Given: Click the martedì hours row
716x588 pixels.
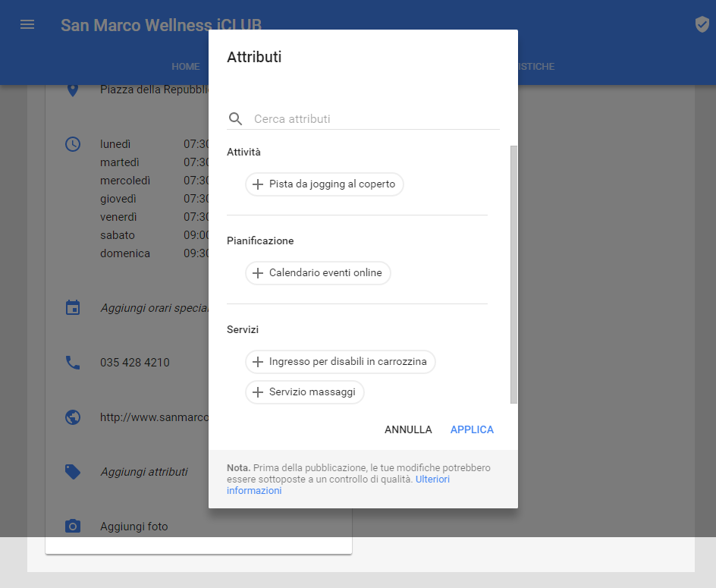Looking at the screenshot, I should [x=154, y=162].
